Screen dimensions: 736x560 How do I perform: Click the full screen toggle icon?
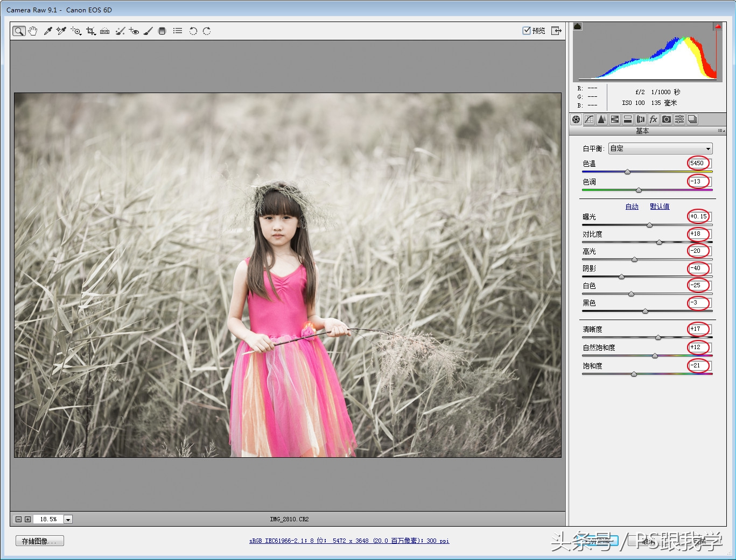click(x=556, y=31)
